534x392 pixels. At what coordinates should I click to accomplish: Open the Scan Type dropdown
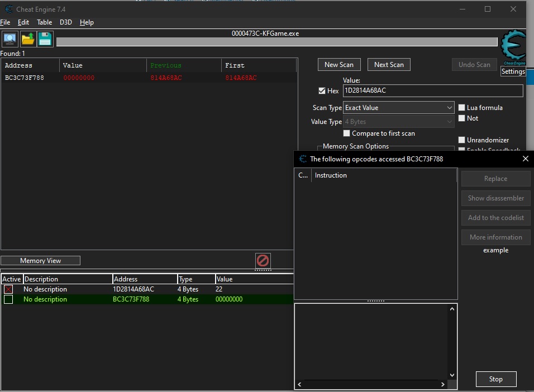pyautogui.click(x=398, y=108)
